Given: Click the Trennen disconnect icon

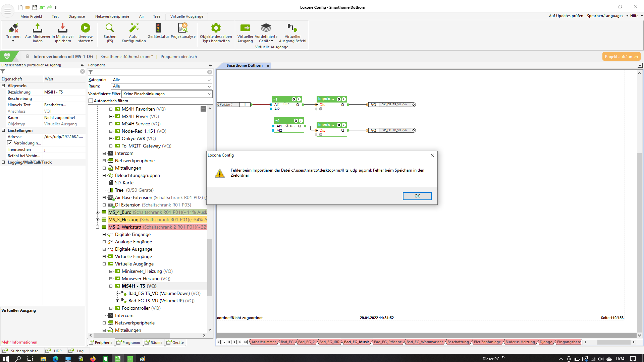Looking at the screenshot, I should pyautogui.click(x=13, y=28).
